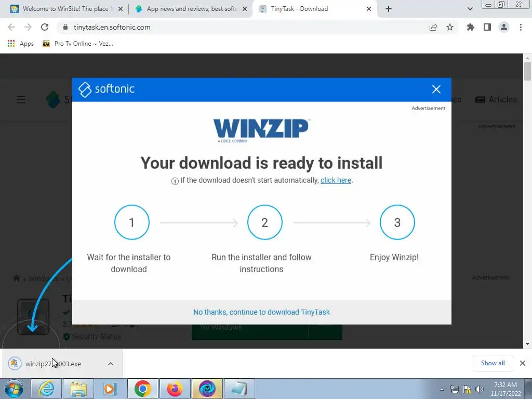Share this page icon in address bar
Viewport: 532px width, 399px height.
[433, 27]
